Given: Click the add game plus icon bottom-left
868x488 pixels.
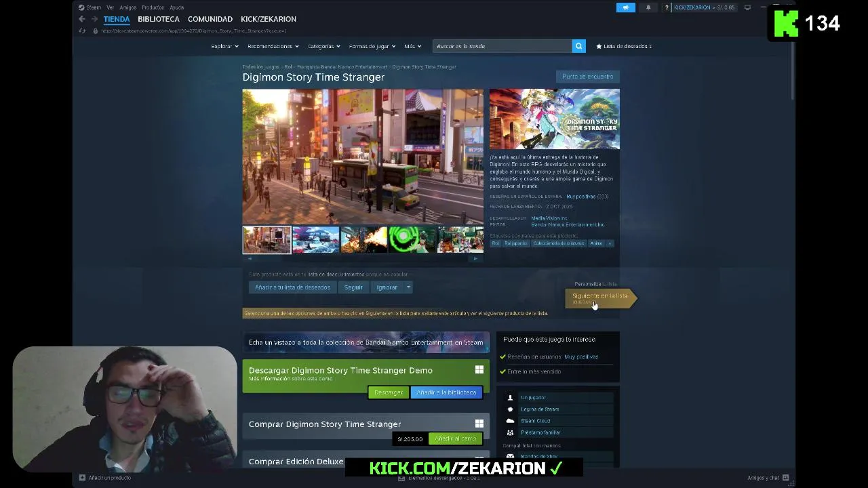Looking at the screenshot, I should coord(82,477).
